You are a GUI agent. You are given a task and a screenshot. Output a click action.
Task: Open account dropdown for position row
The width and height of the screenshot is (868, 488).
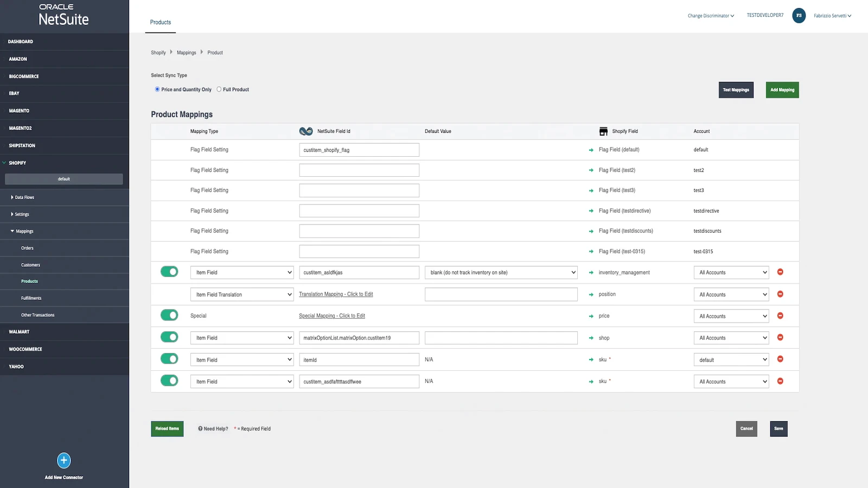pos(731,294)
